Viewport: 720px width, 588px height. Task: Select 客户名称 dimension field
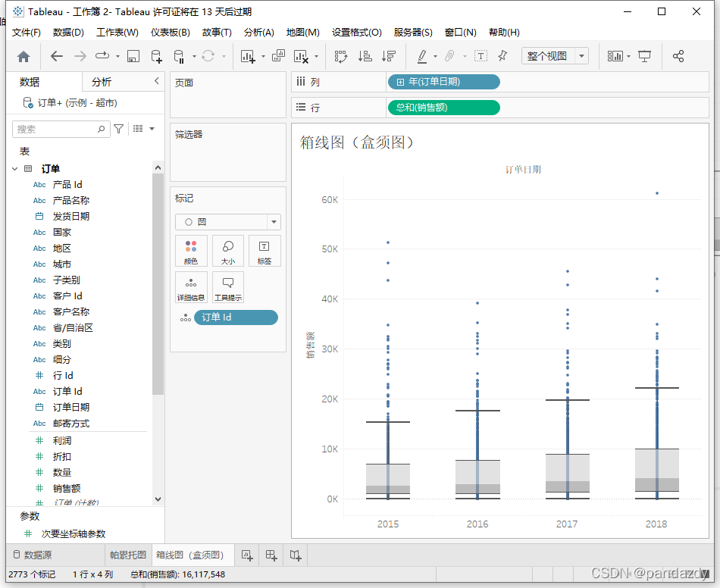click(x=71, y=311)
